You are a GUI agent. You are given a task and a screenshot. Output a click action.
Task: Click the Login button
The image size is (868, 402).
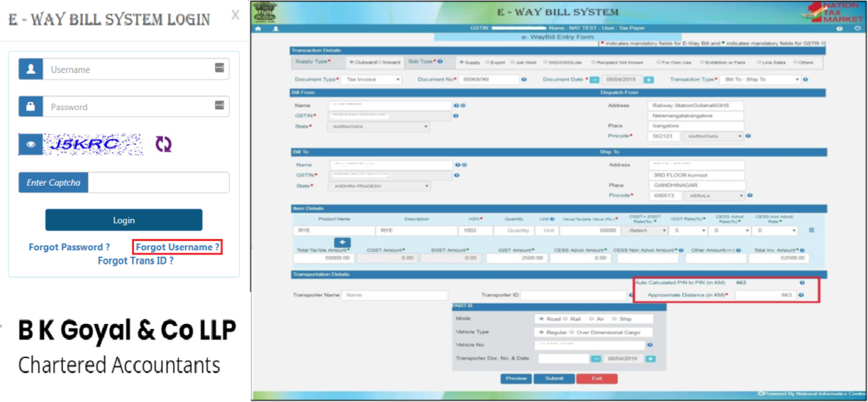(124, 220)
